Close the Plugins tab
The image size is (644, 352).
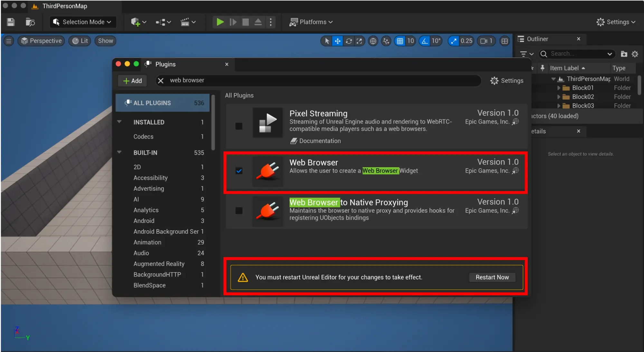click(x=227, y=64)
